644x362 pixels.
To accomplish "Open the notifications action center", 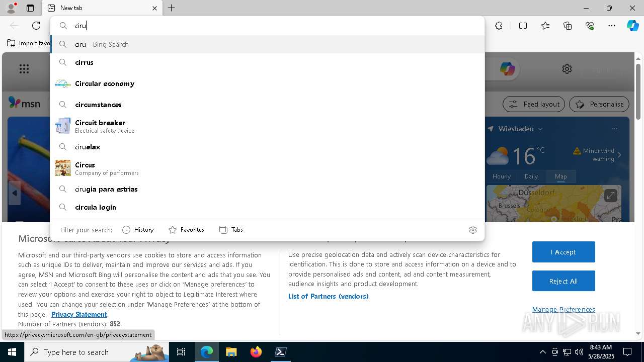I will [x=627, y=352].
